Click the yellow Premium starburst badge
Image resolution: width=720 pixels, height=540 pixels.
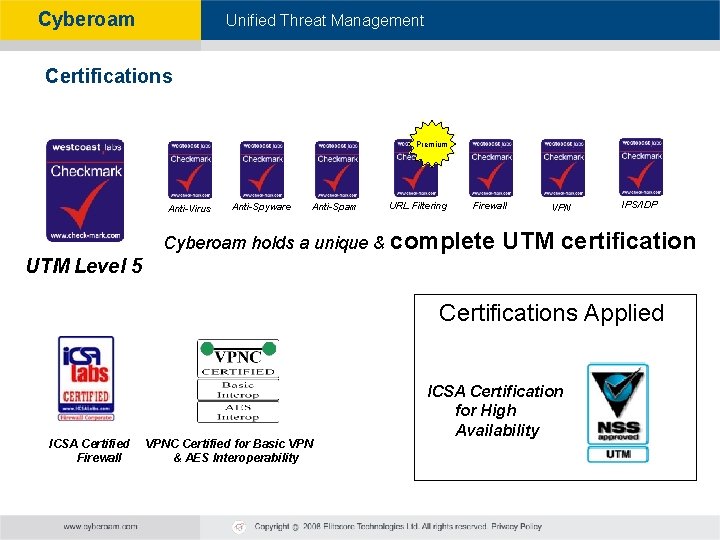click(432, 144)
